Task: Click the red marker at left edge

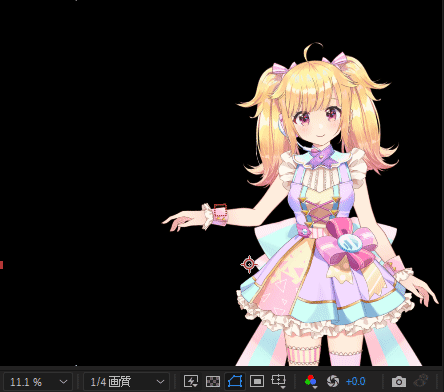Action: tap(1, 265)
